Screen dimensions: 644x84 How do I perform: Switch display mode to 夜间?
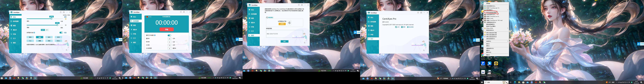[x=47, y=30]
